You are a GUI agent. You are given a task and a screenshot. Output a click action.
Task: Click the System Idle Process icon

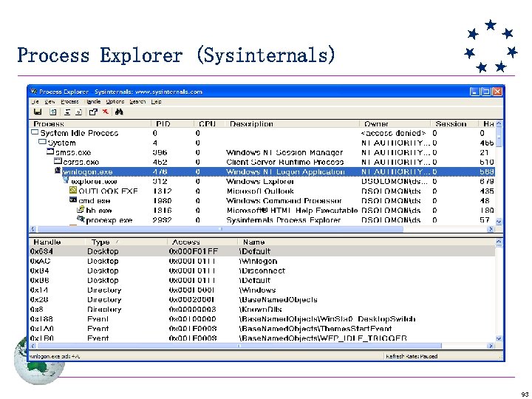click(35, 132)
